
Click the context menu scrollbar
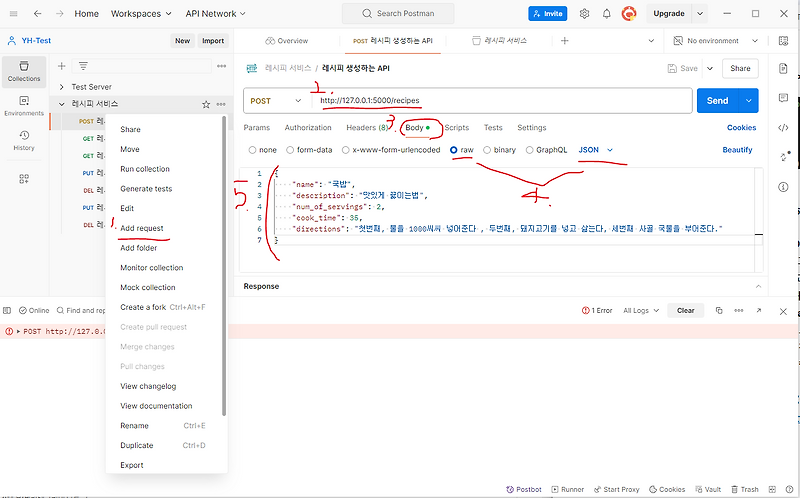224,265
